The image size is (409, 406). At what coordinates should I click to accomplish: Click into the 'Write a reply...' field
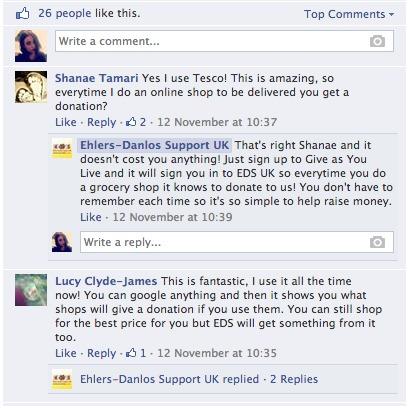pos(237,242)
